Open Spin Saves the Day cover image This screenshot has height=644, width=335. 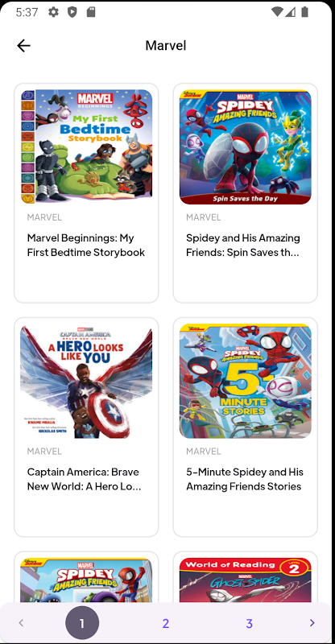pos(246,147)
